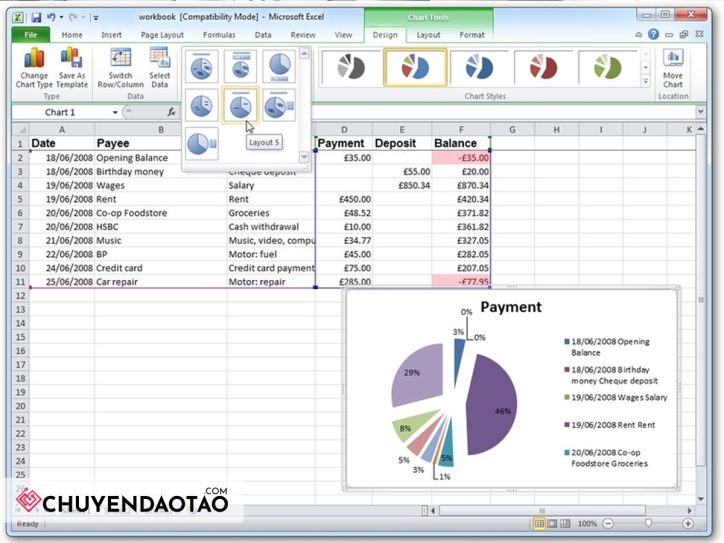
Task: Select row 12 header
Action: [20, 296]
